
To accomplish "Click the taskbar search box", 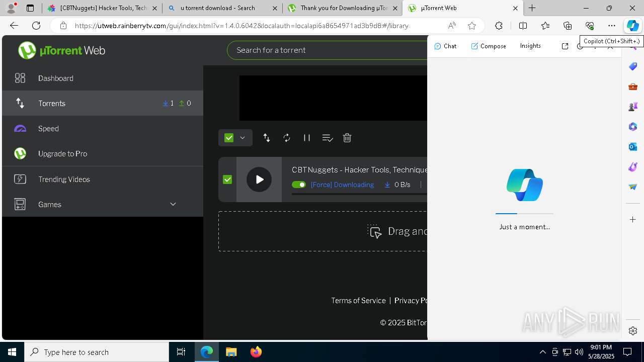I will pos(97,352).
